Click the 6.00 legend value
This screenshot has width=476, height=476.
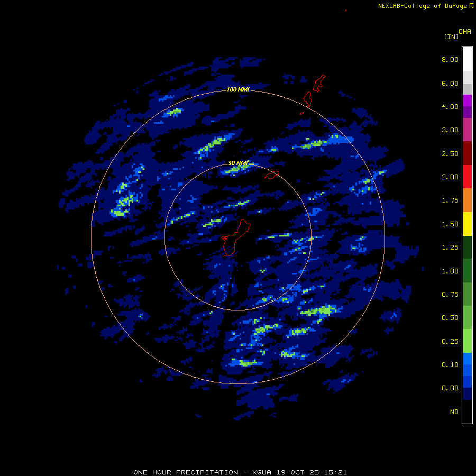click(x=450, y=83)
